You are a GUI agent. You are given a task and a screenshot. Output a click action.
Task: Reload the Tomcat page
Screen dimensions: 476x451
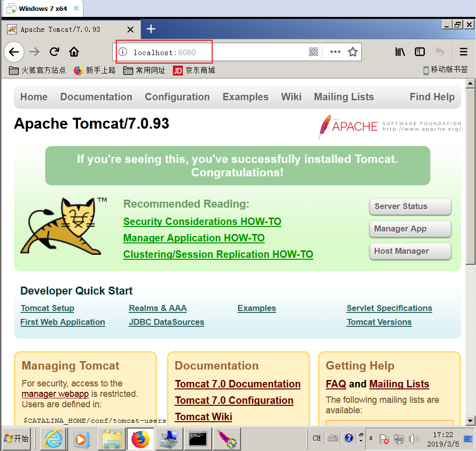(x=54, y=52)
